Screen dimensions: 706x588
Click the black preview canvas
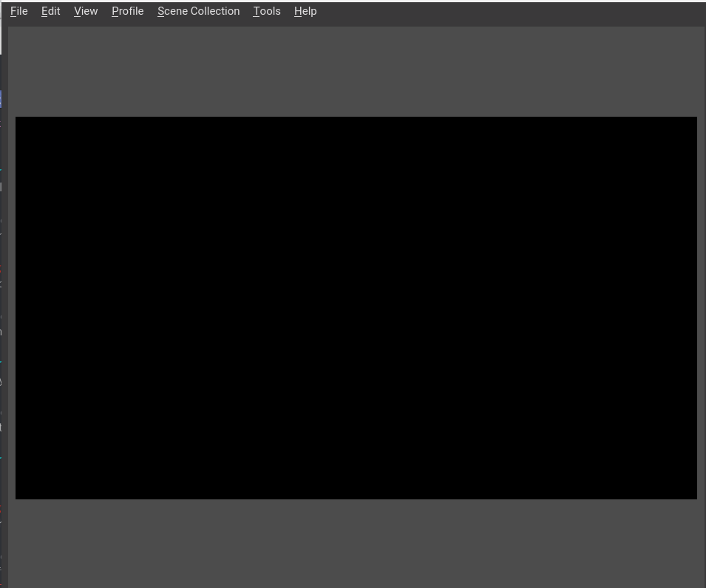point(356,308)
